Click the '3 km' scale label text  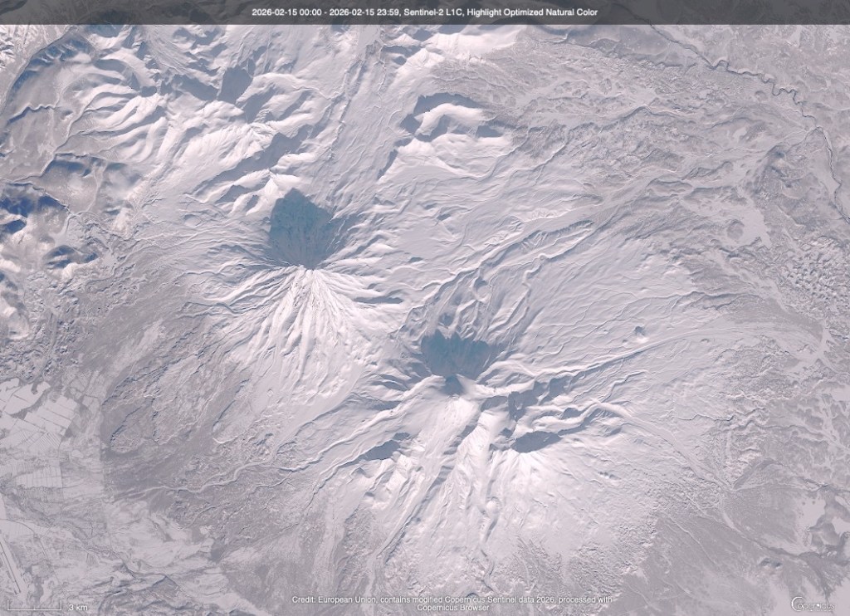point(77,608)
